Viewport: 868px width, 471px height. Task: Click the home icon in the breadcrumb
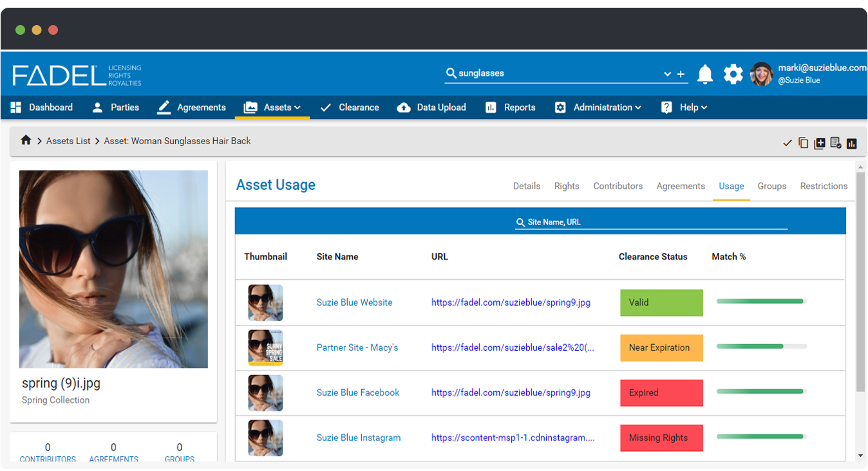coord(26,140)
